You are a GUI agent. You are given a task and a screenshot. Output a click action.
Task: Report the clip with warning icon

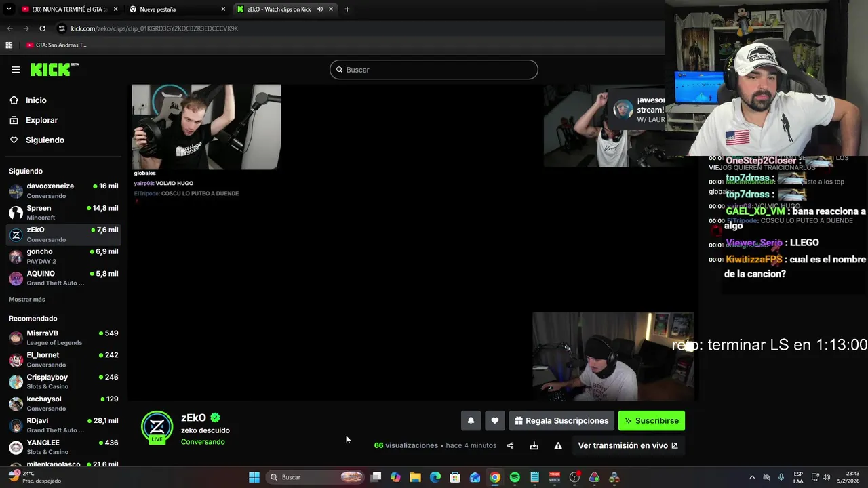click(558, 445)
